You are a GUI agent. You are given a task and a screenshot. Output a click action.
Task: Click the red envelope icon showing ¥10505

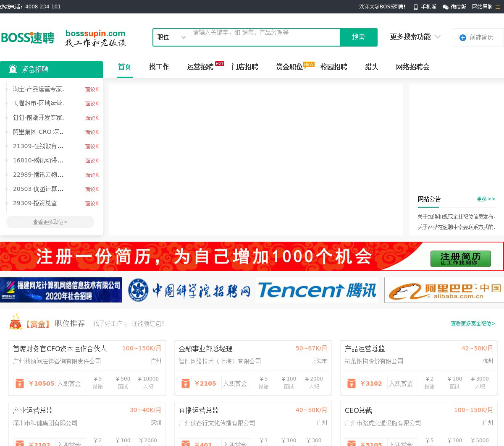[19, 383]
